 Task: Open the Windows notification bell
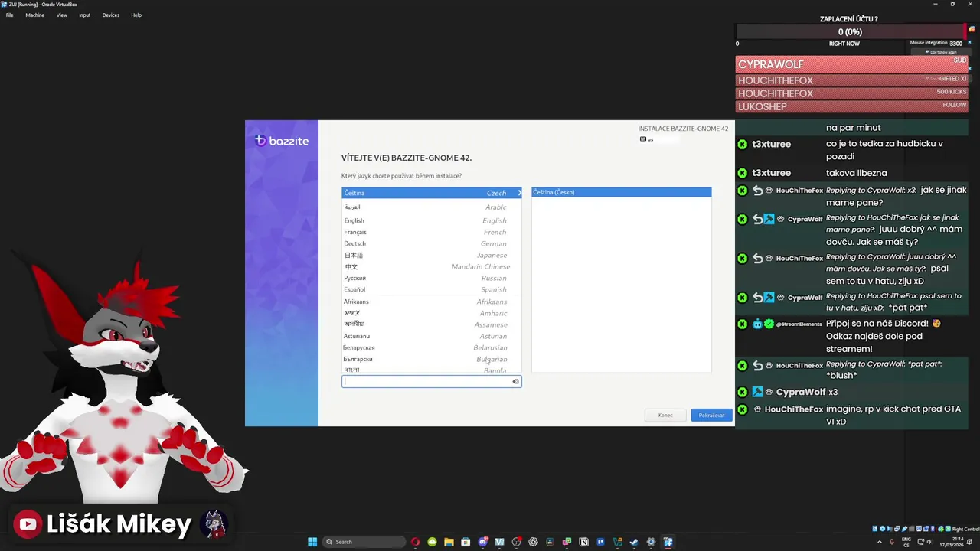pos(969,542)
